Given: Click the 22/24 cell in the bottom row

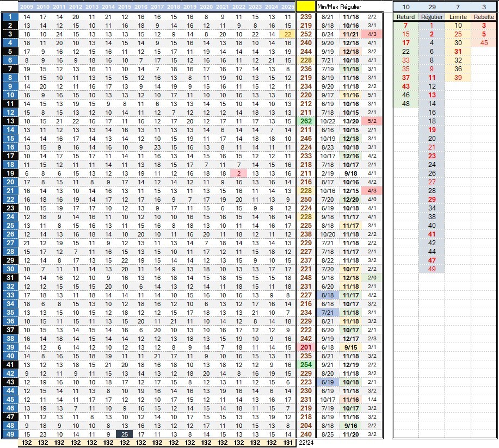Looking at the screenshot, I should [306, 443].
